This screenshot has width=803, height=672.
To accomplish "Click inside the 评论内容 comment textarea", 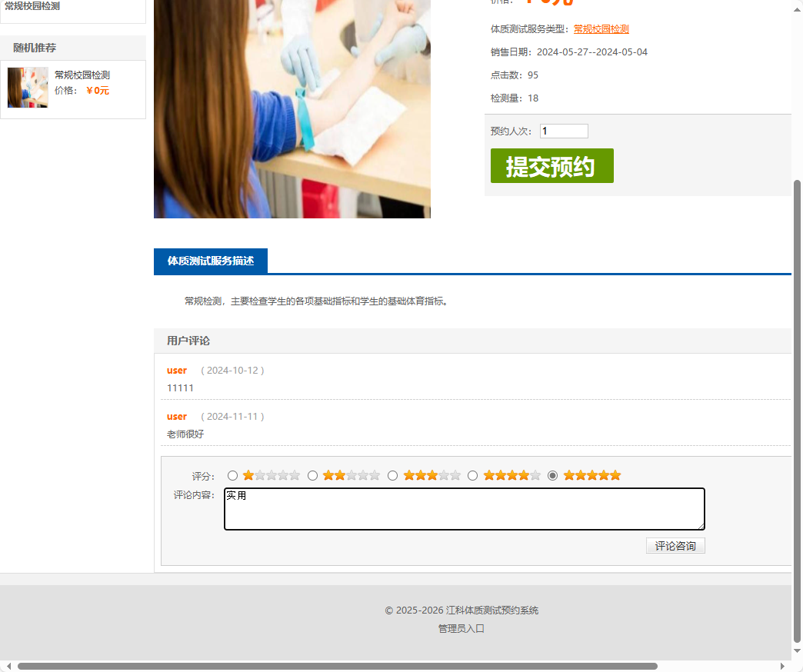I will tap(464, 508).
